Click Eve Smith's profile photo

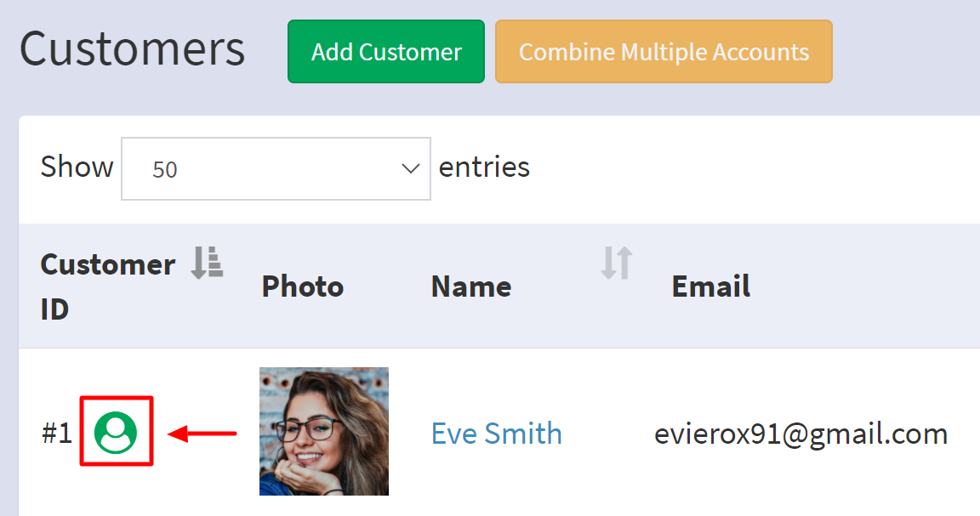point(324,431)
